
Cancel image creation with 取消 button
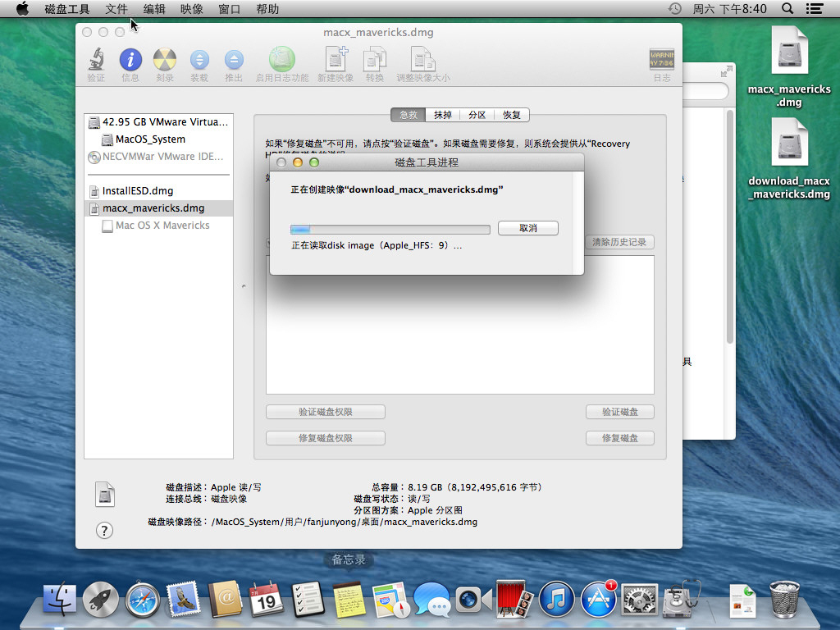528,228
